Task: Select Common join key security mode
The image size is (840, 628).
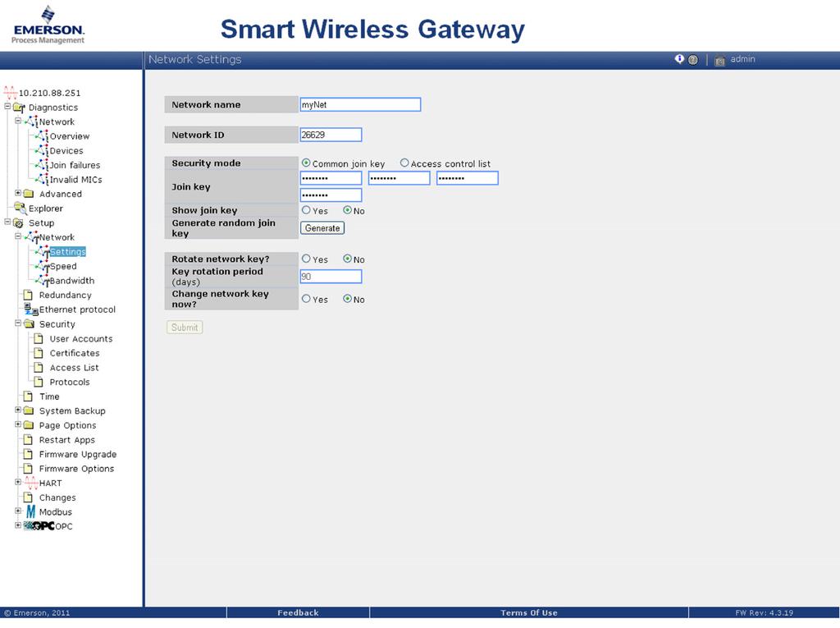Action: click(x=306, y=163)
